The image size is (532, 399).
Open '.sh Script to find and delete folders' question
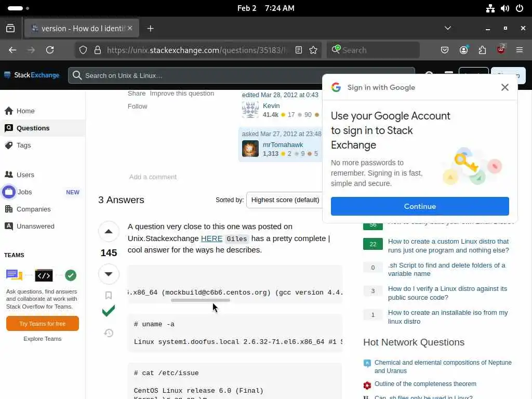[446, 270]
